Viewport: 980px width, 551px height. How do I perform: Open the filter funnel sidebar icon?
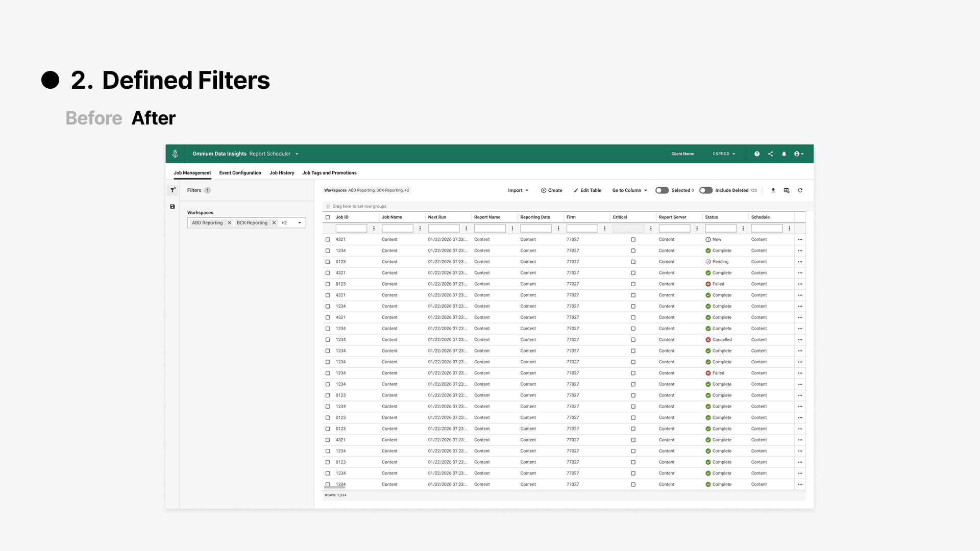pos(173,190)
